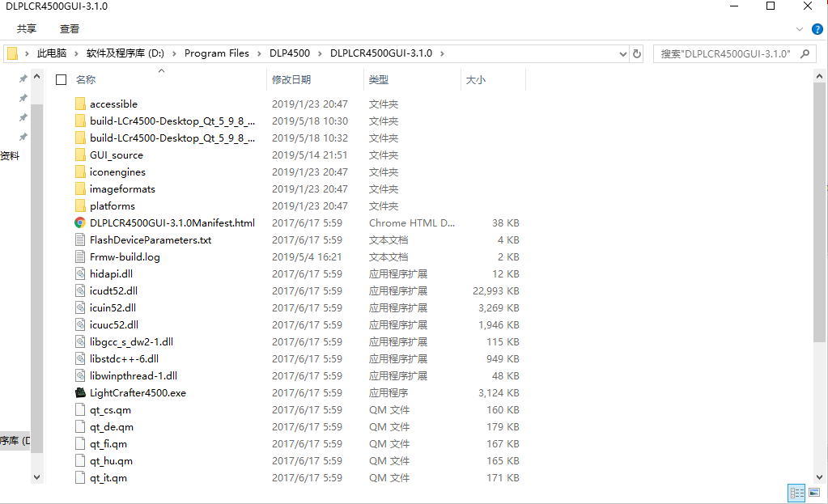
Task: Click first pin icon in navigation pane
Action: [x=23, y=78]
